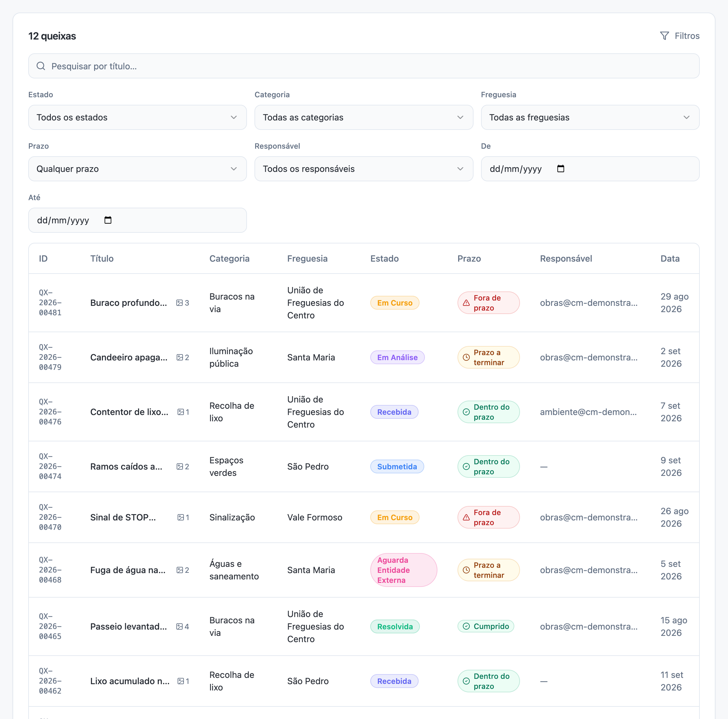The image size is (728, 719).
Task: Click the Filtros funnel icon
Action: point(664,36)
